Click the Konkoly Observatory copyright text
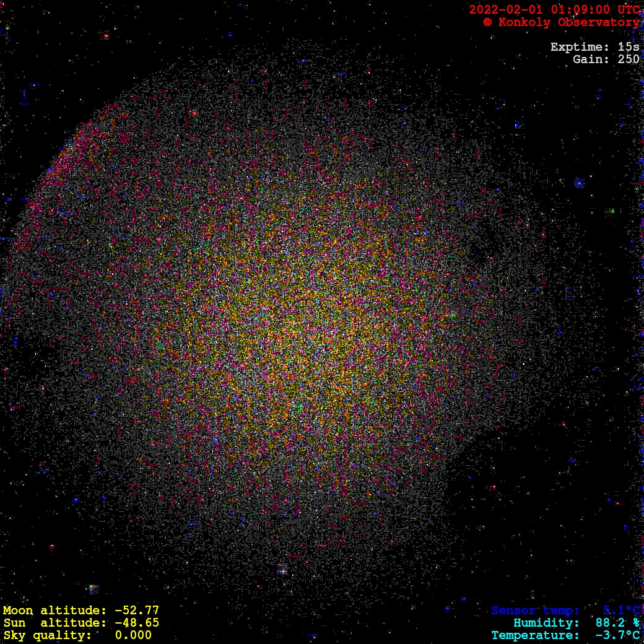644x644 pixels. tap(561, 22)
